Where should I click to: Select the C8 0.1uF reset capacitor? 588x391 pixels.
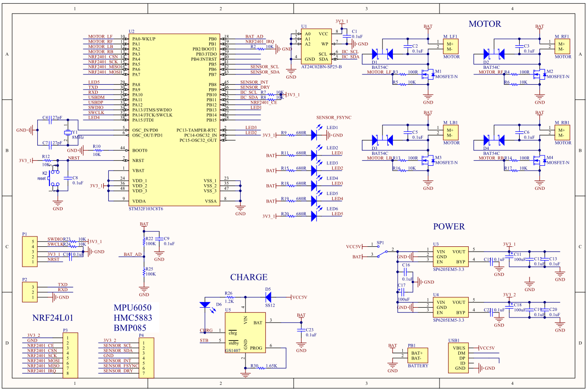68,178
